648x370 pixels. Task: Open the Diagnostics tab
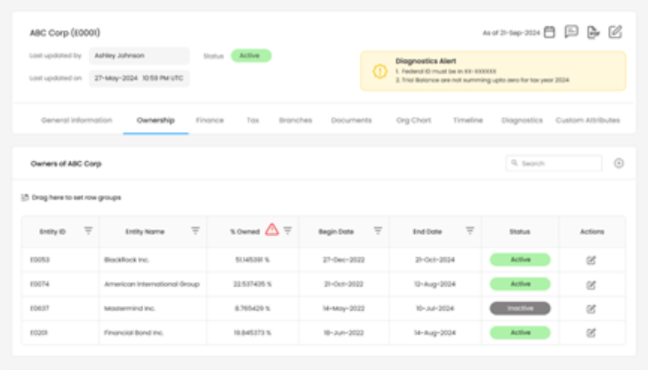click(x=522, y=120)
